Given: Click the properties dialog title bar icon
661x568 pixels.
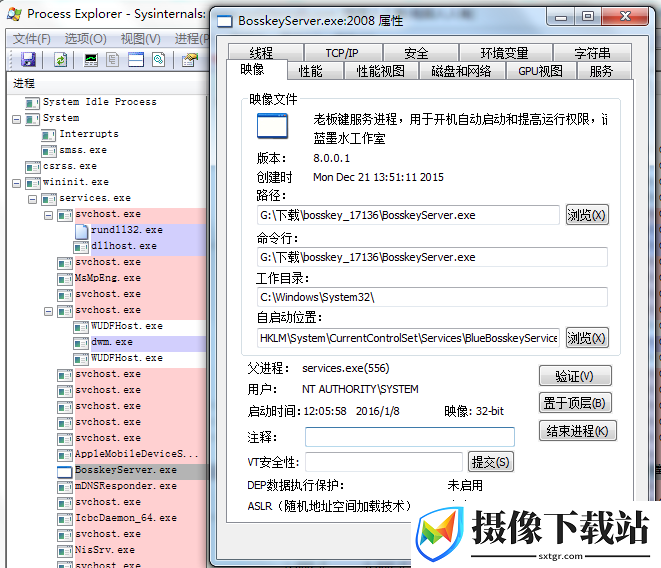Looking at the screenshot, I should (225, 21).
